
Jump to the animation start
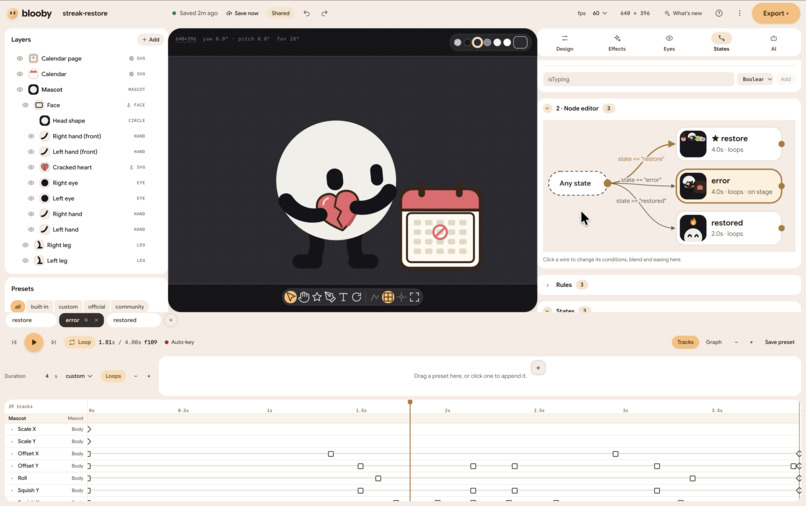pos(14,342)
